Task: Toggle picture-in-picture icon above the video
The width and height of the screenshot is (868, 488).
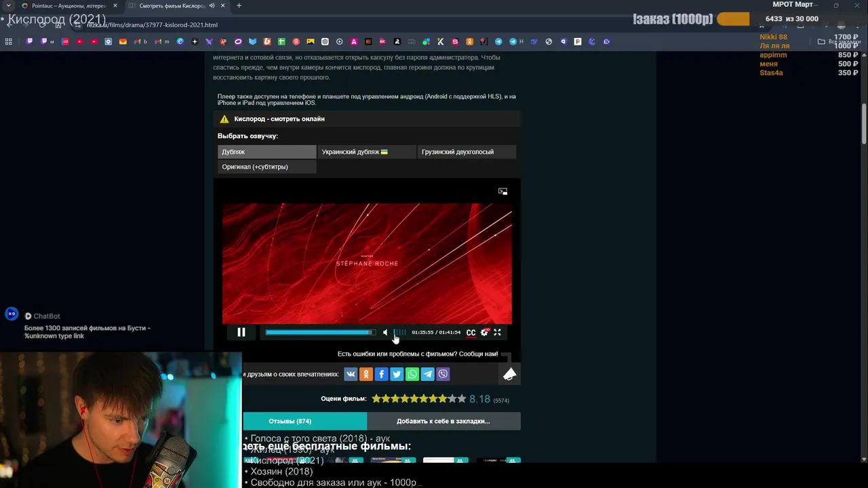Action: point(502,191)
